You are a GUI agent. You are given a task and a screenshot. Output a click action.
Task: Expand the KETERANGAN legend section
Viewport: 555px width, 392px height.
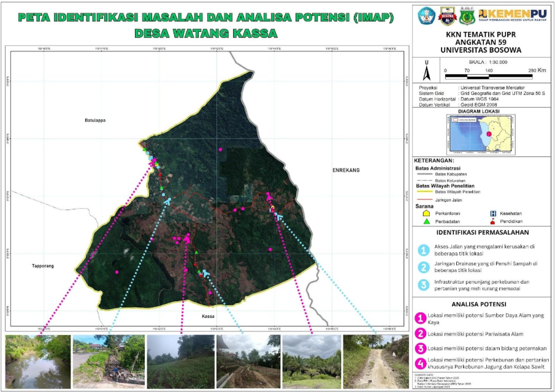click(x=434, y=160)
